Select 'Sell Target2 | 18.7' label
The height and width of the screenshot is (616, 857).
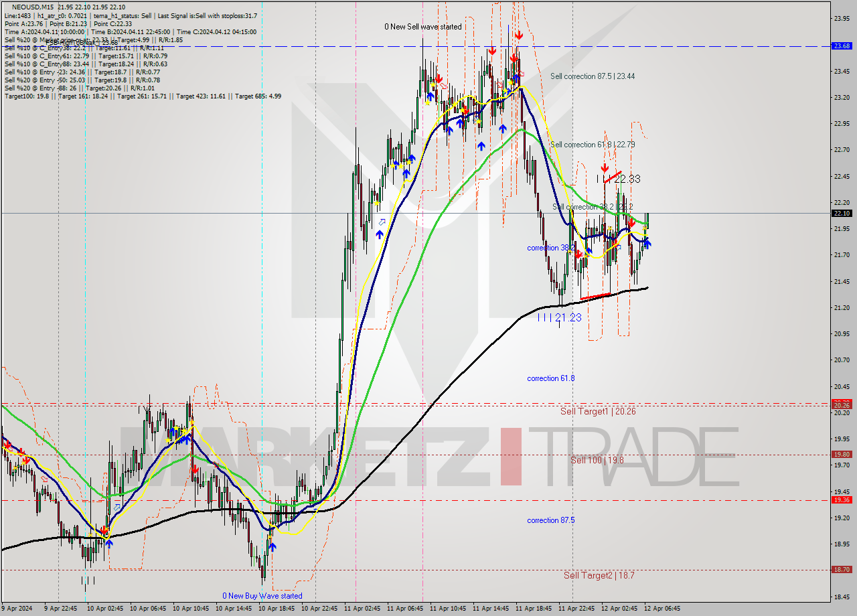coord(599,575)
